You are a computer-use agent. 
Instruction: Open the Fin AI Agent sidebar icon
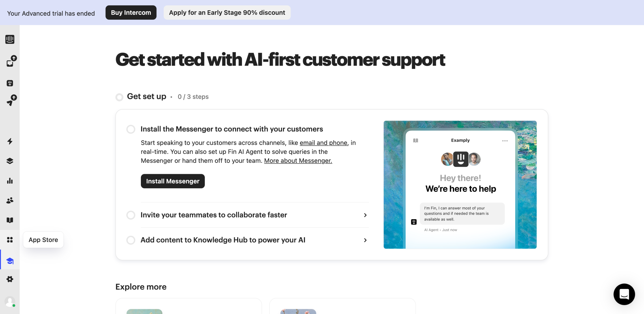10,83
